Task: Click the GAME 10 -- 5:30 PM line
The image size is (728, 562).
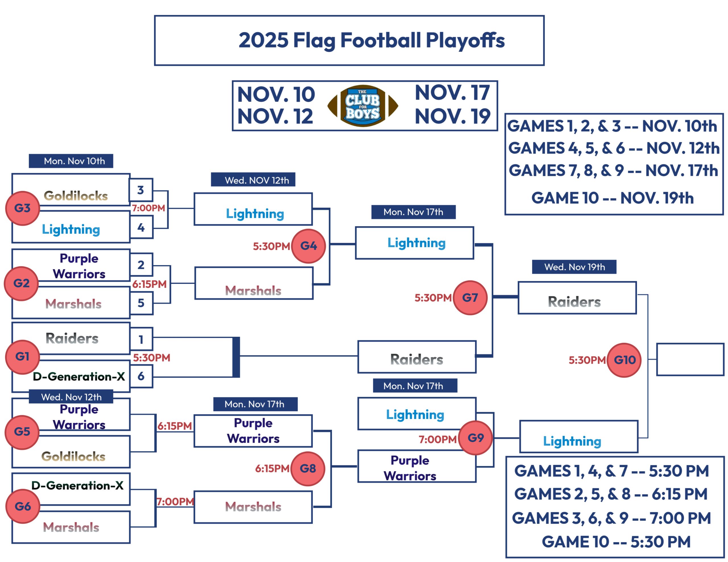Action: [616, 542]
